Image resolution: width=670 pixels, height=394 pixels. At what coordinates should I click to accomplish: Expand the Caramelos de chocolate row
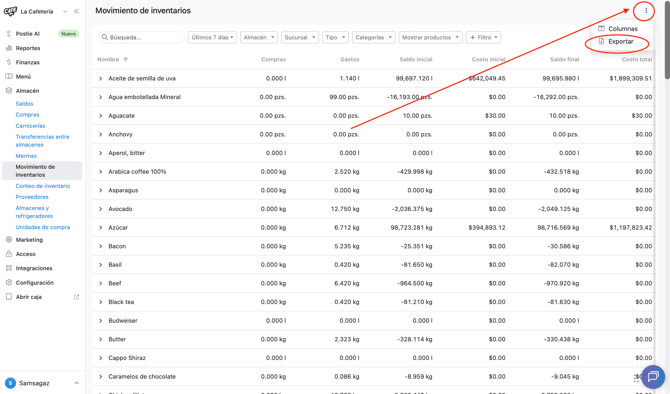pyautogui.click(x=100, y=377)
